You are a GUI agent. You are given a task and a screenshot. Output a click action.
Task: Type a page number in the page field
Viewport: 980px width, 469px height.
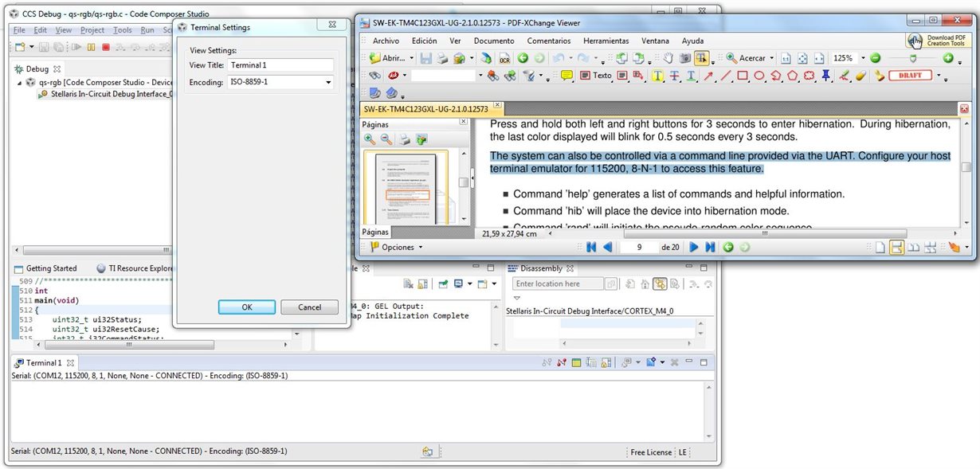coord(637,247)
